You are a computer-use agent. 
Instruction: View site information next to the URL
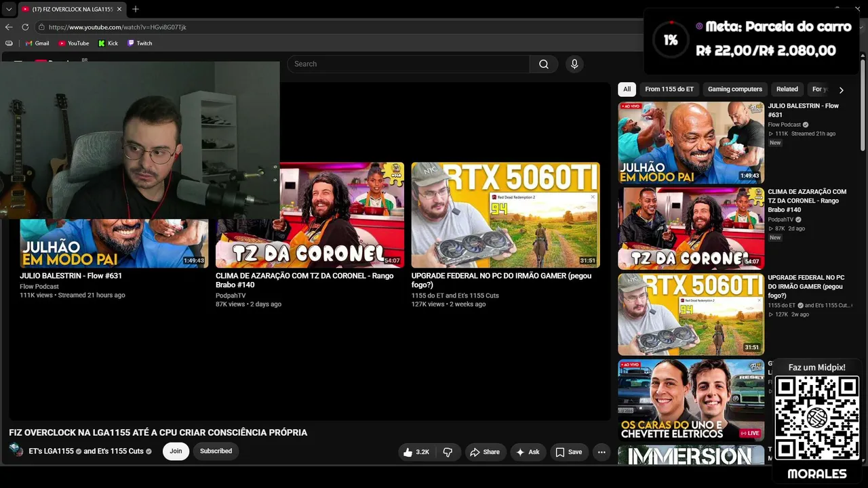point(41,27)
